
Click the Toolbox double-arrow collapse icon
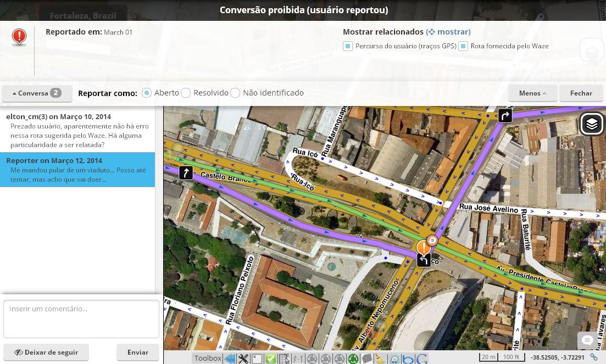230,359
